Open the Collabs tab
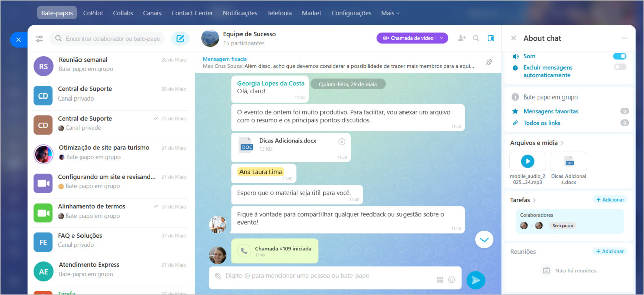The width and height of the screenshot is (644, 295). (123, 13)
